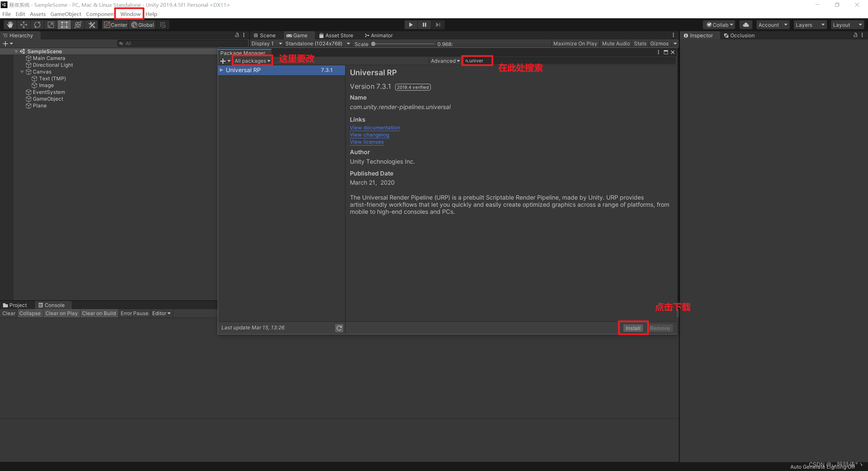Select the Move tool

[x=24, y=25]
